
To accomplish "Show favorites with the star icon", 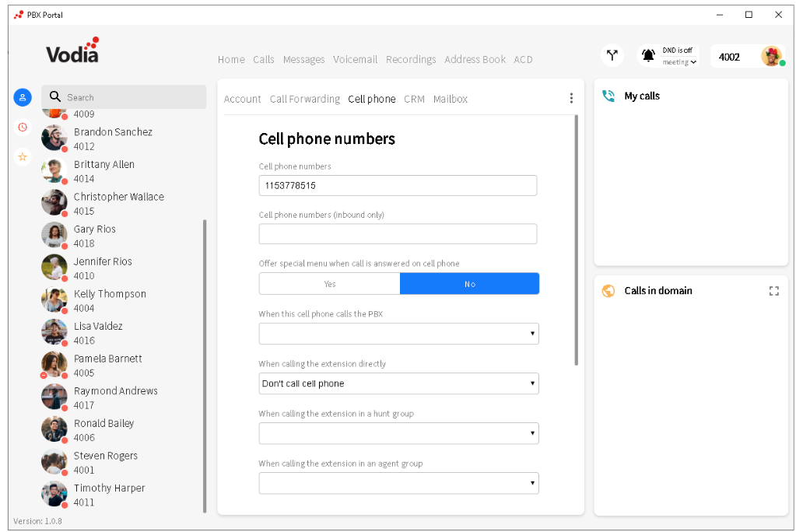I will pos(23,157).
